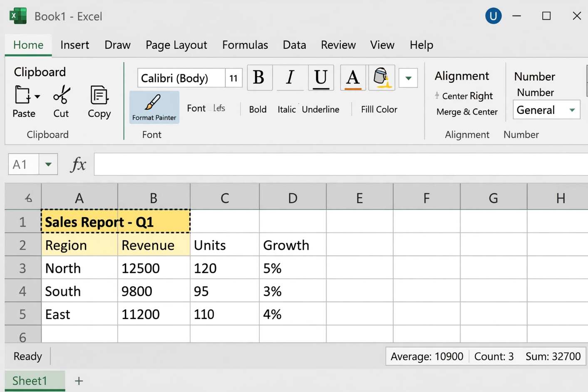Open the user account avatar U
588x392 pixels.
[493, 16]
